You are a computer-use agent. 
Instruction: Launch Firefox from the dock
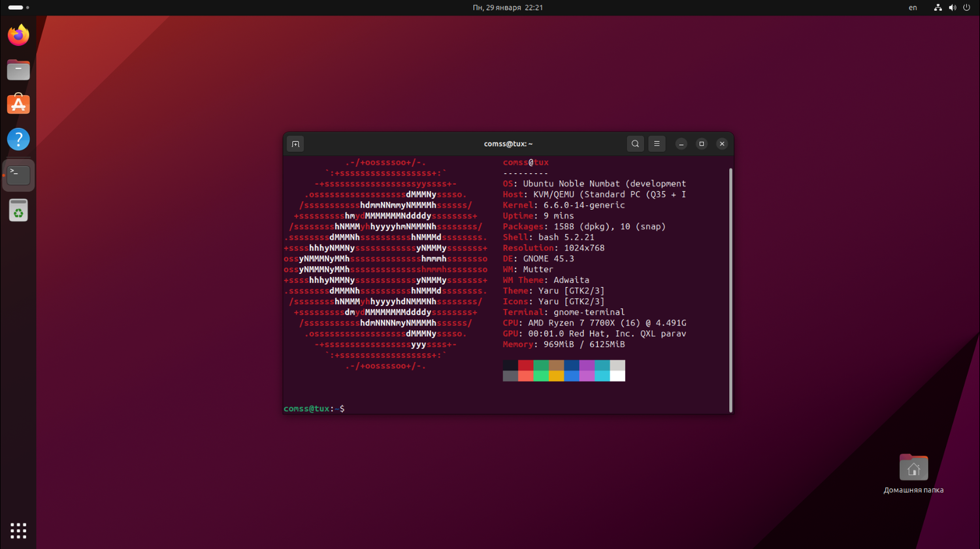pyautogui.click(x=18, y=35)
